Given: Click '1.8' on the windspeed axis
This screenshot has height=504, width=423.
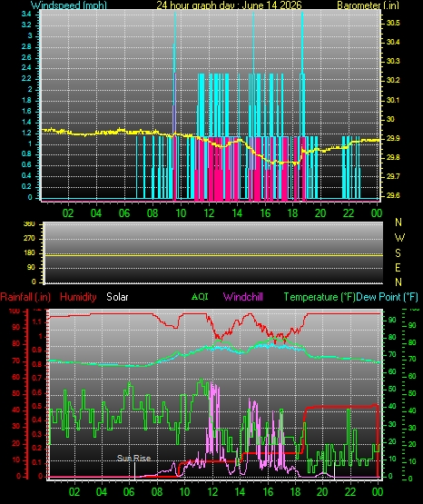Looking at the screenshot, I should tap(26, 100).
